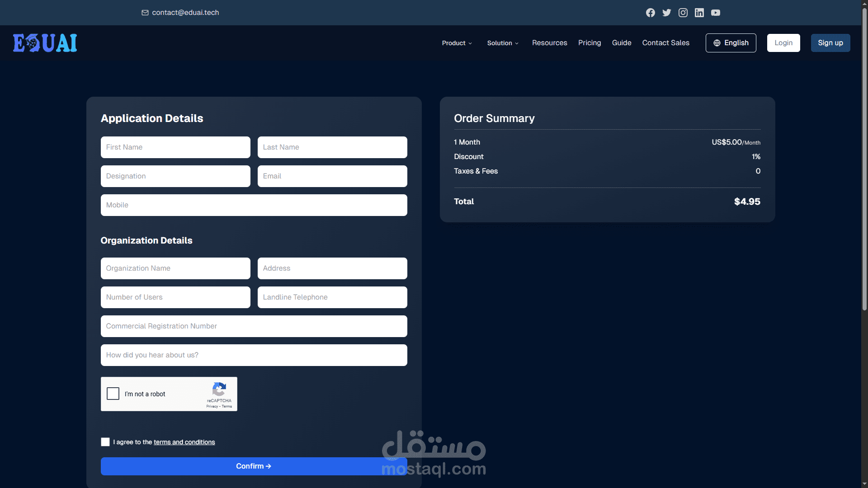Focus the Landline Telephone field

tap(332, 297)
